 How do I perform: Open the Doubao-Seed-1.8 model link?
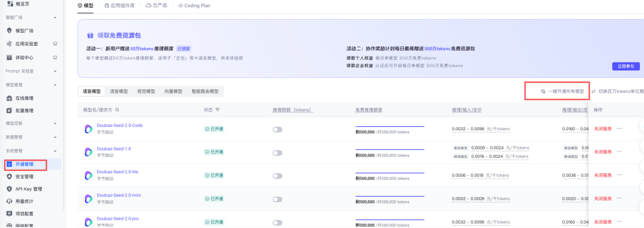point(114,148)
